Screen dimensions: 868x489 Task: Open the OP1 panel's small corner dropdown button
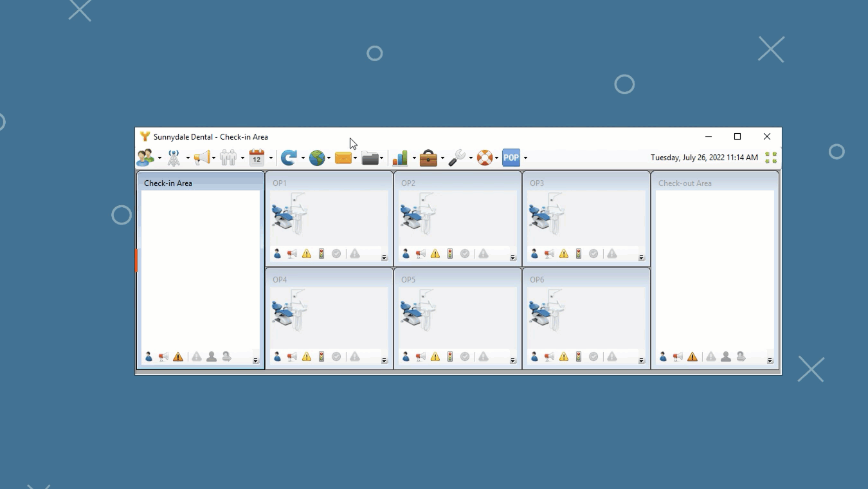pos(384,258)
